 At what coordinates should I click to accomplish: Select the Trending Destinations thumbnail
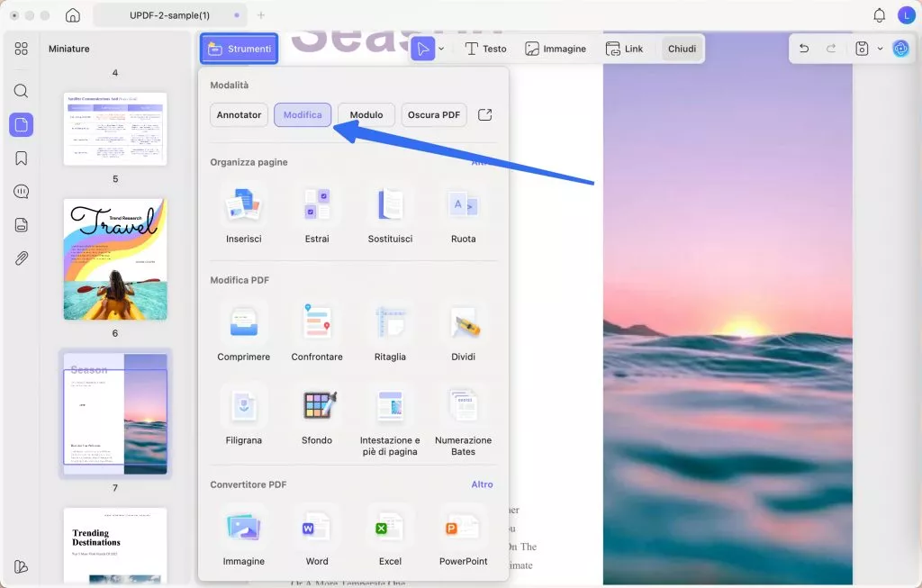click(x=115, y=545)
